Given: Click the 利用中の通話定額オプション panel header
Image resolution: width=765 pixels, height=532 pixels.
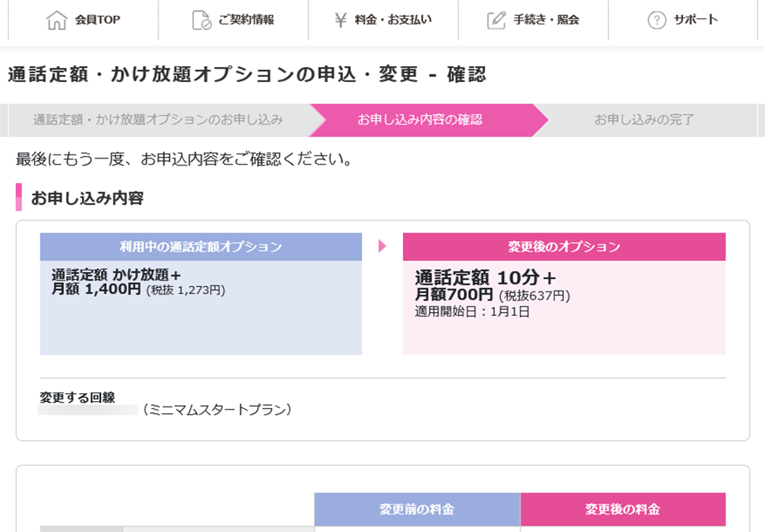Looking at the screenshot, I should 201,247.
